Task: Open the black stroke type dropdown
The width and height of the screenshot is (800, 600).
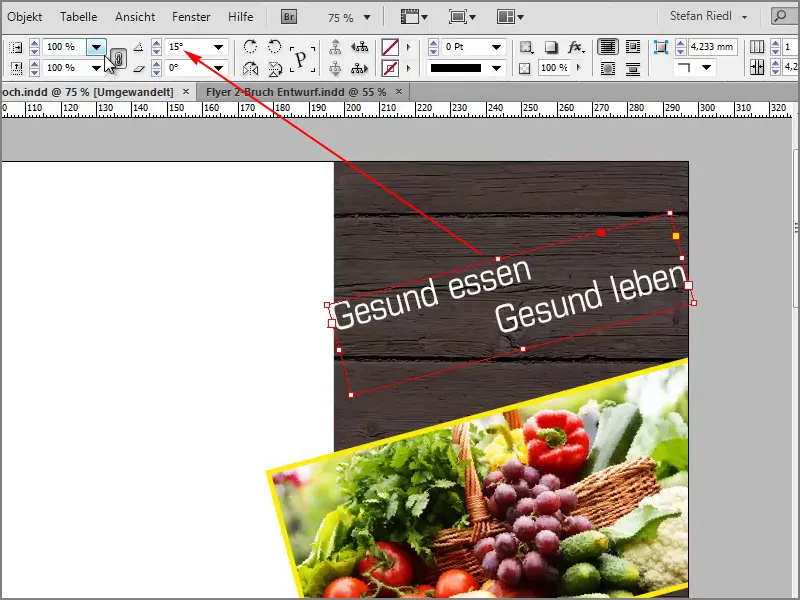Action: click(496, 68)
